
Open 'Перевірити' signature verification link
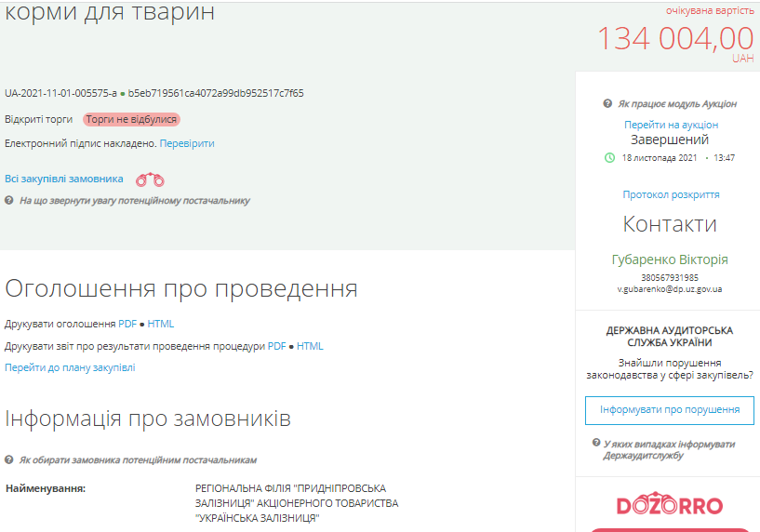point(186,143)
